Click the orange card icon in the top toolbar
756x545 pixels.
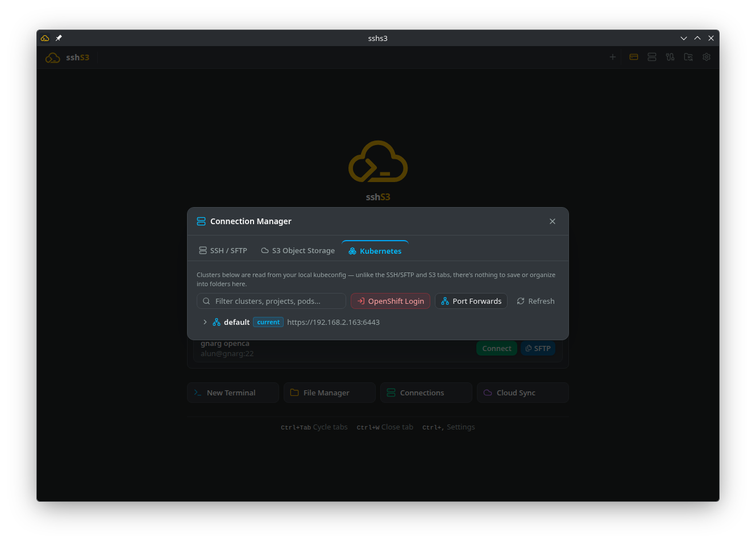click(634, 57)
